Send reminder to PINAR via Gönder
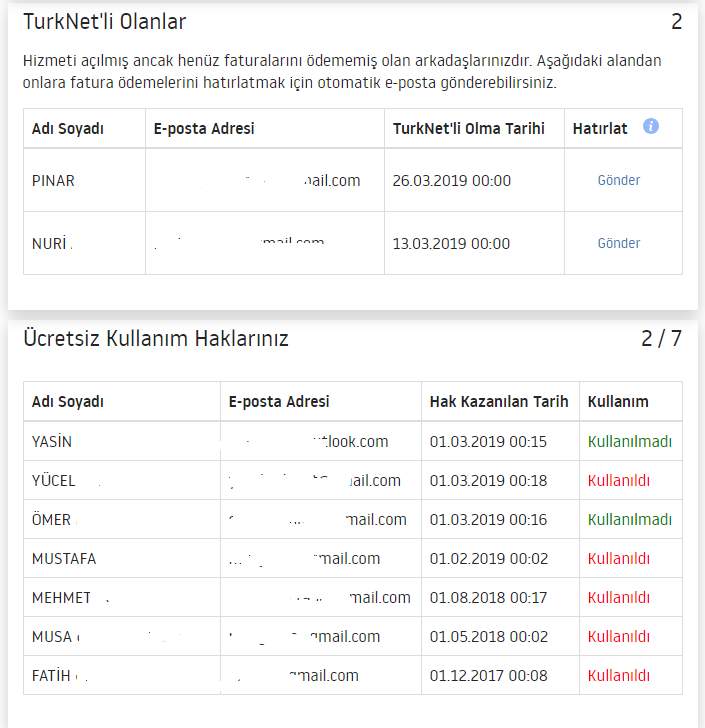The image size is (705, 728). (619, 180)
